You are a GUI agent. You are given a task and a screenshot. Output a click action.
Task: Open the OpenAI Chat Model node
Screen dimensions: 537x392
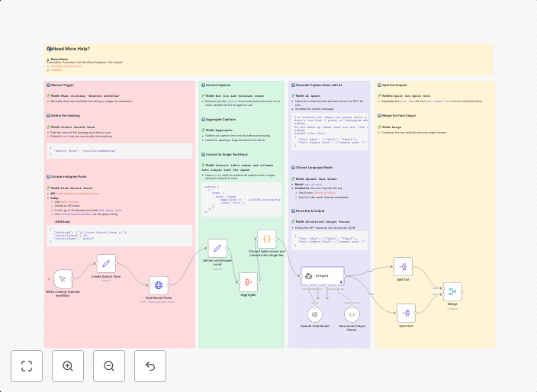click(x=315, y=314)
